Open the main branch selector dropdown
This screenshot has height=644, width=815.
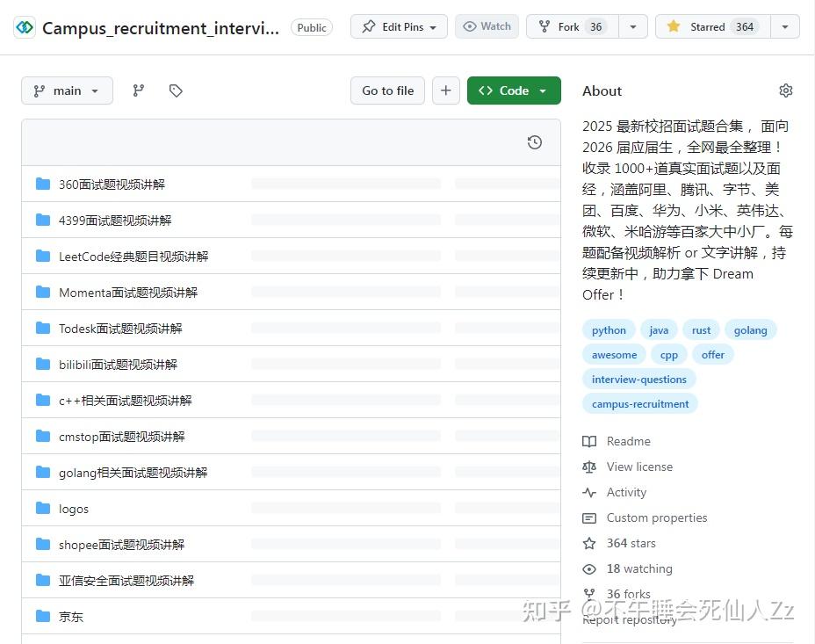click(x=67, y=90)
